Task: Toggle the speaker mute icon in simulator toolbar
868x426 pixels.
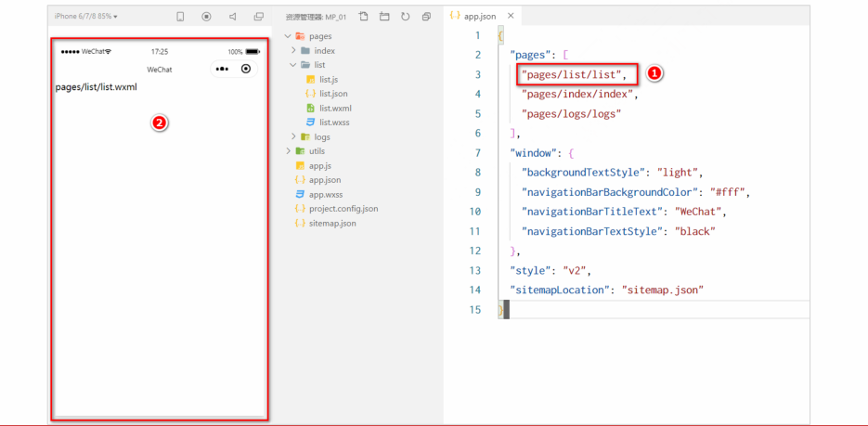Action: point(232,17)
